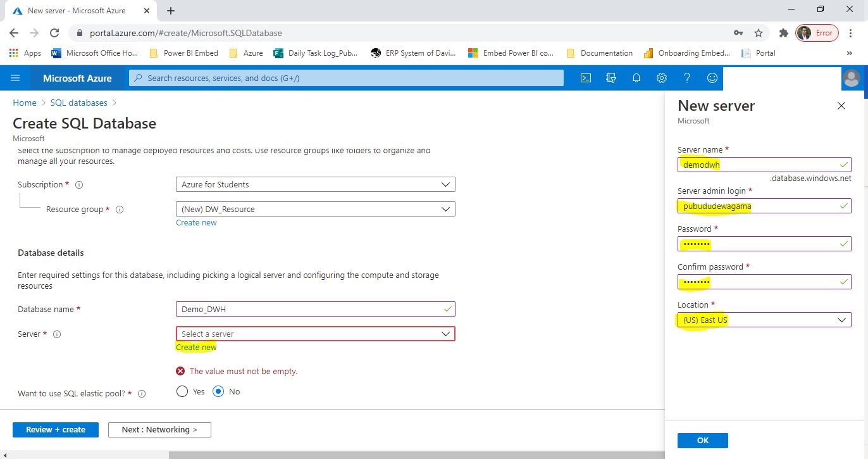The width and height of the screenshot is (868, 459).
Task: Open portal settings gear
Action: (x=662, y=78)
